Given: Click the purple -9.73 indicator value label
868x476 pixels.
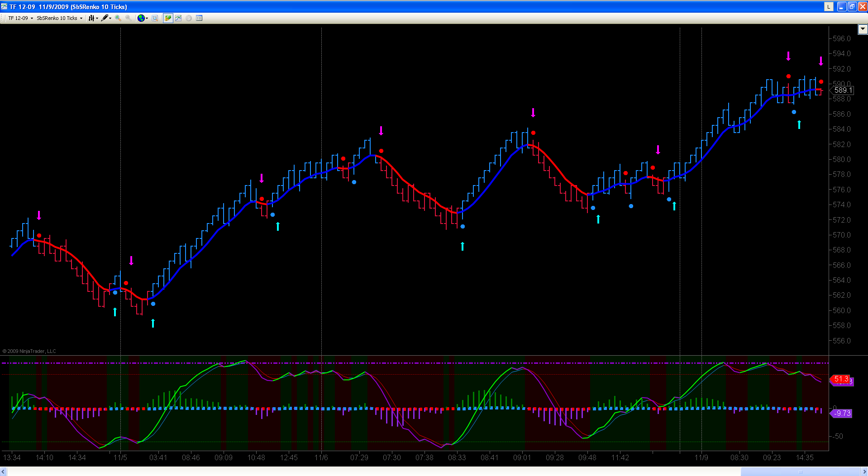Looking at the screenshot, I should [x=841, y=414].
